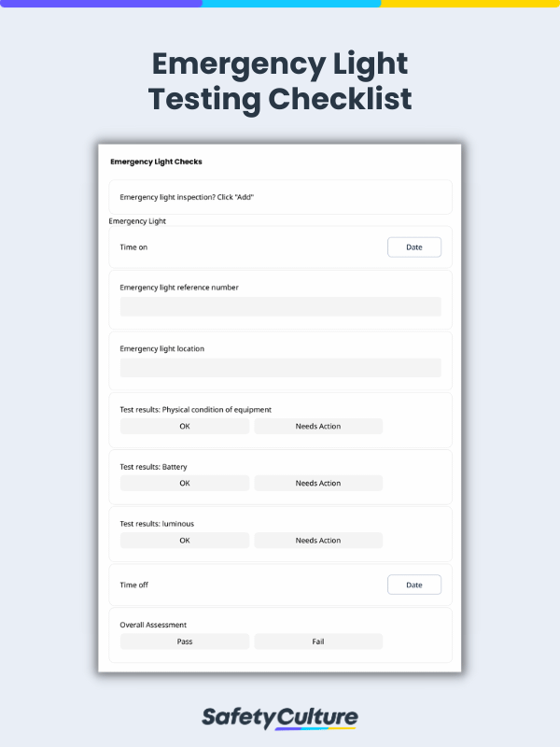Click the Emergency Light Testing Checklist title

pos(280,81)
